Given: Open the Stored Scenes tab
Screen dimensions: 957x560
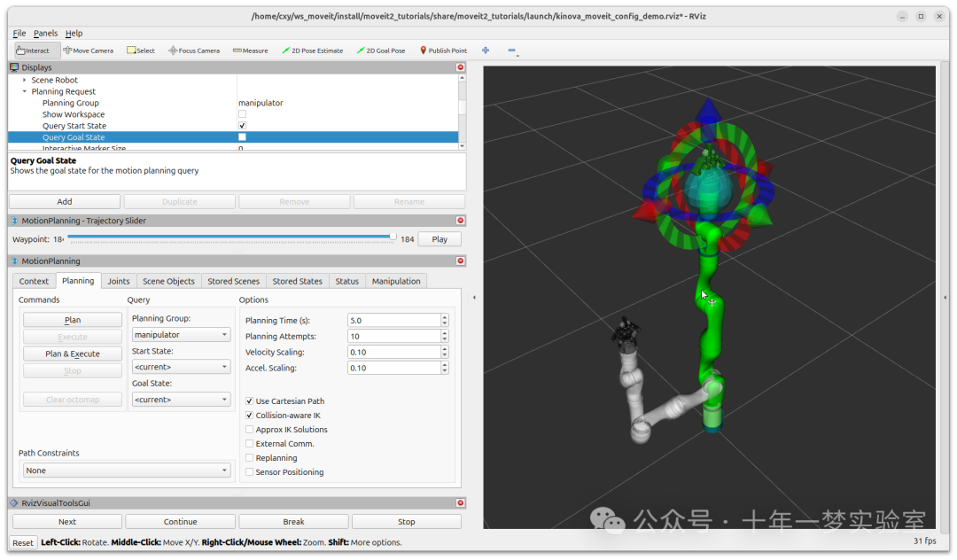Looking at the screenshot, I should (x=233, y=281).
